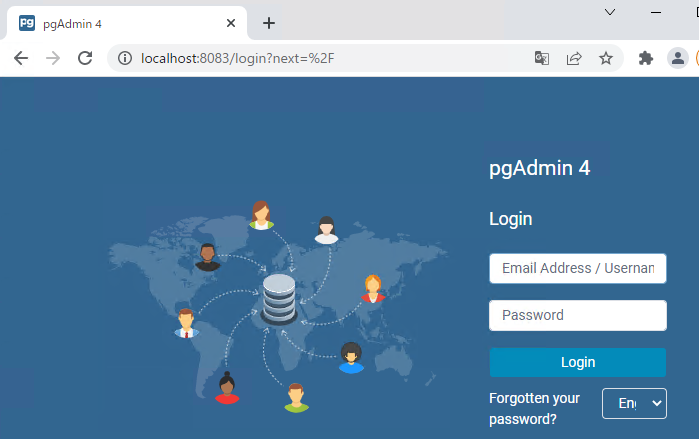The width and height of the screenshot is (699, 439).
Task: Focus the Email Address / Username field
Action: click(x=578, y=268)
